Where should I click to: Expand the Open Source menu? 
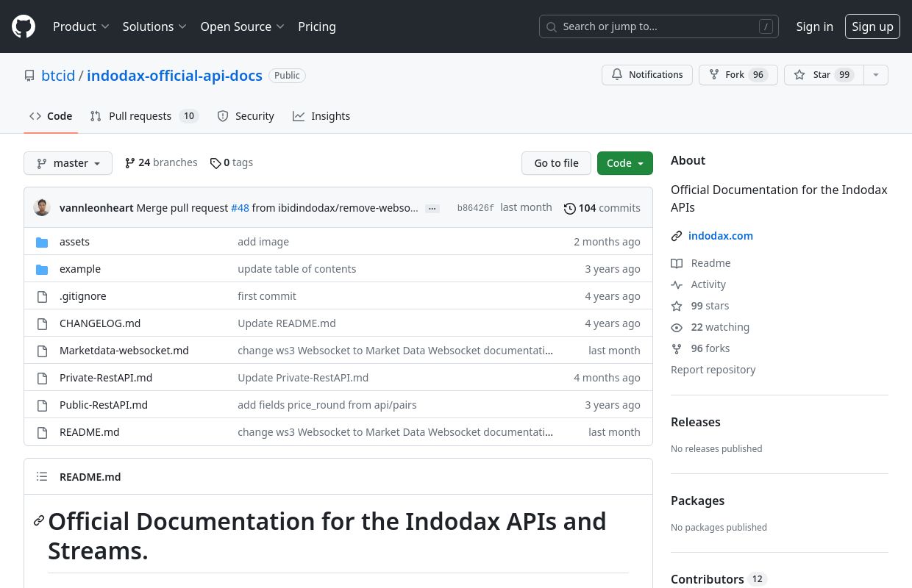[x=242, y=26]
